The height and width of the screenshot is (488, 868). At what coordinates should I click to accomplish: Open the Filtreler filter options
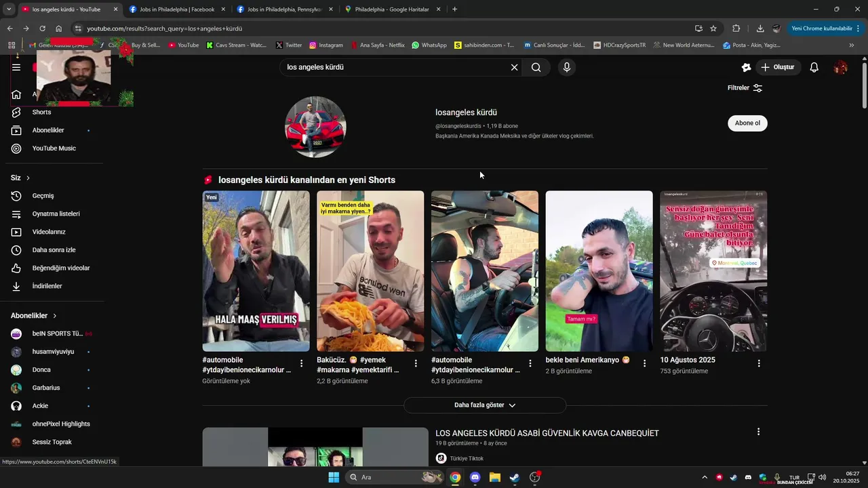pyautogui.click(x=745, y=88)
